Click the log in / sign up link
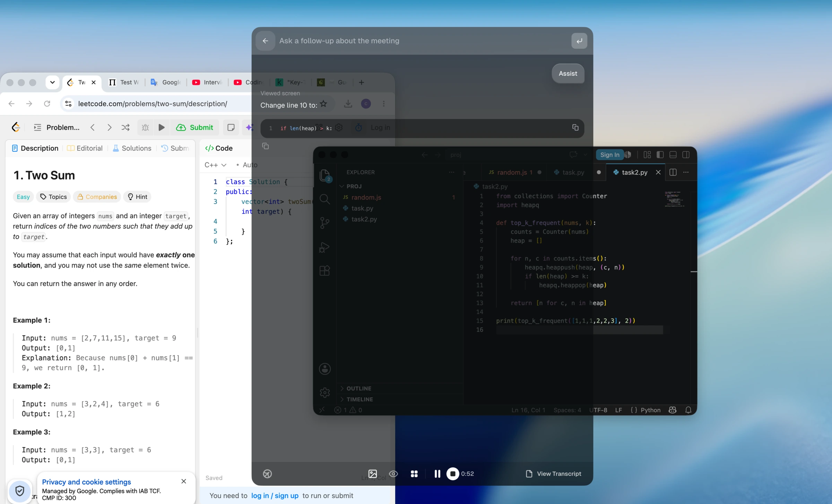 [x=275, y=496]
